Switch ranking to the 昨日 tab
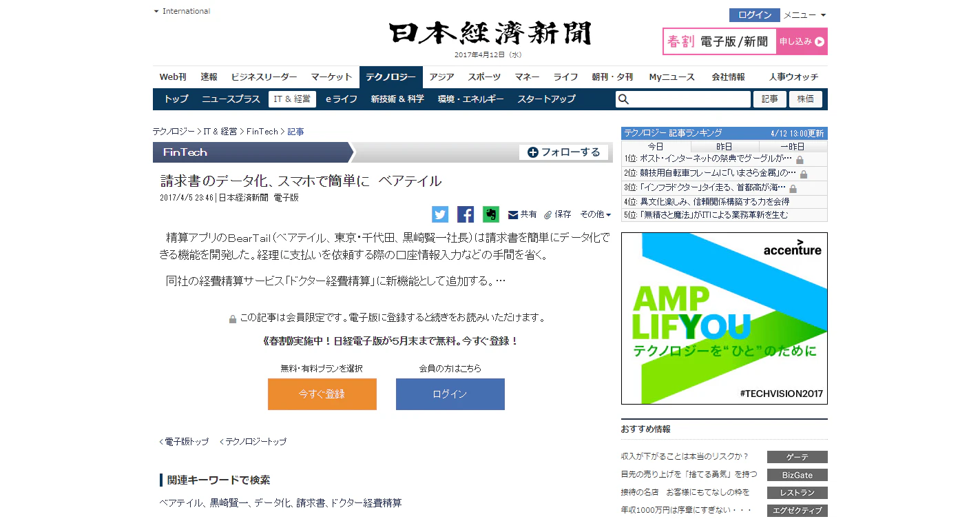This screenshot has height=519, width=980. point(724,147)
